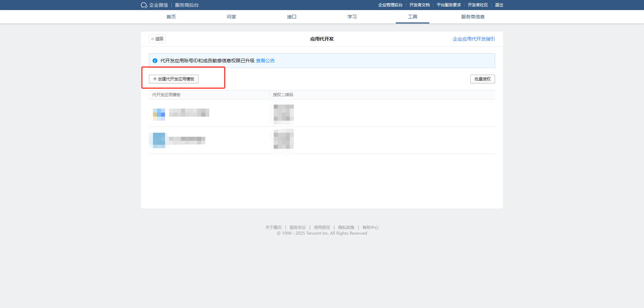Click 退出 to log out
644x308 pixels.
[499, 5]
